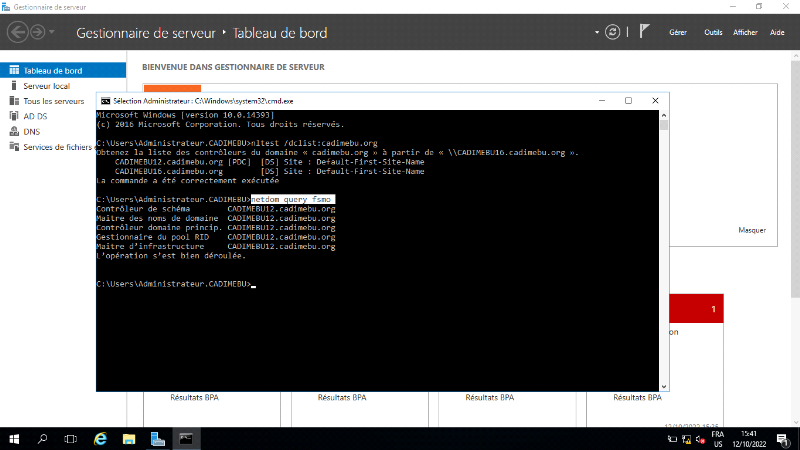Click 'Maître d'infrastructure' output row
800x450 pixels.
point(216,246)
